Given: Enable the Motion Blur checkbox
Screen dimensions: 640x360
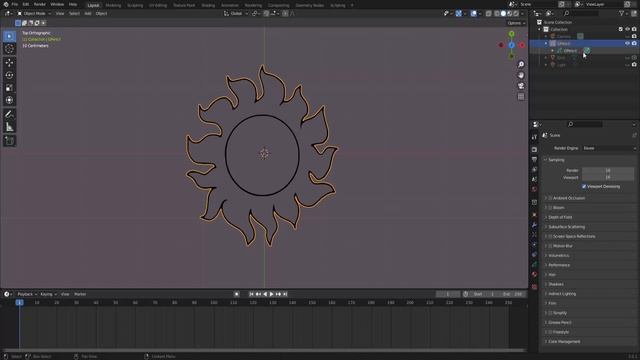Looking at the screenshot, I should [x=550, y=246].
